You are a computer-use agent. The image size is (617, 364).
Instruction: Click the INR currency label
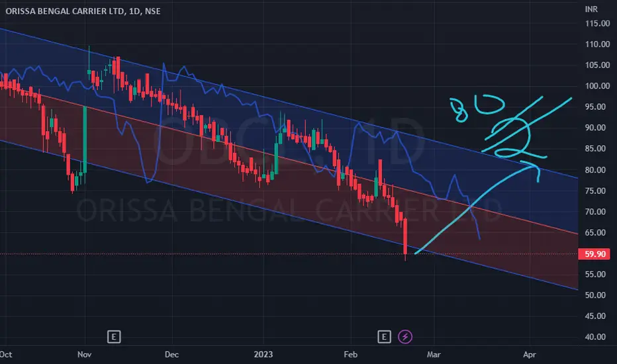[x=591, y=9]
